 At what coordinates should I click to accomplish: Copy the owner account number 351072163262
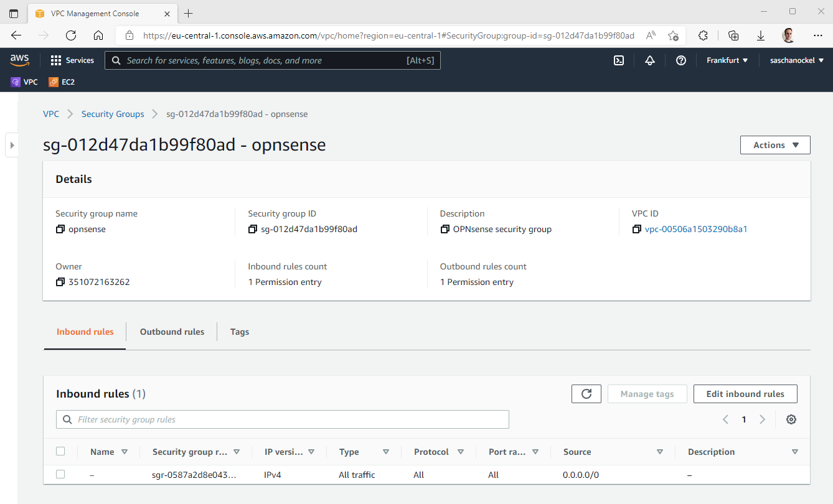60,282
